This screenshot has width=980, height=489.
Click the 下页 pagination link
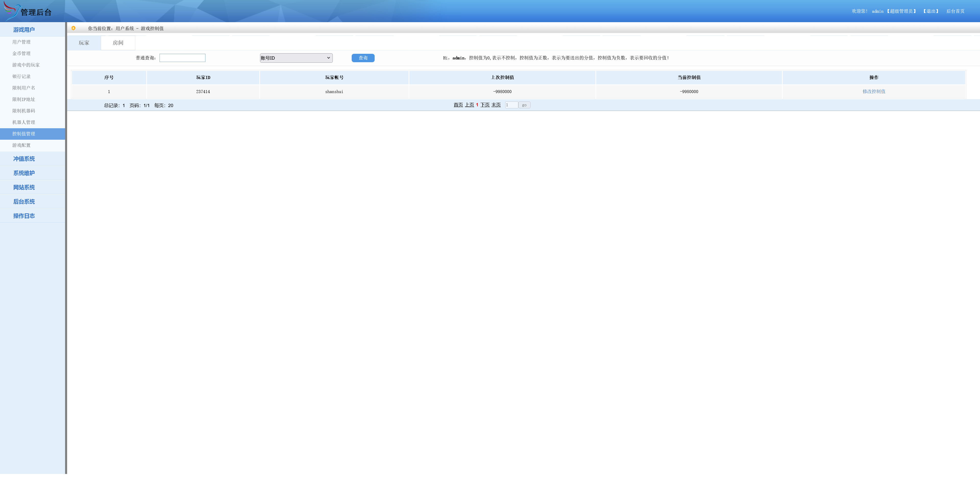pyautogui.click(x=485, y=105)
